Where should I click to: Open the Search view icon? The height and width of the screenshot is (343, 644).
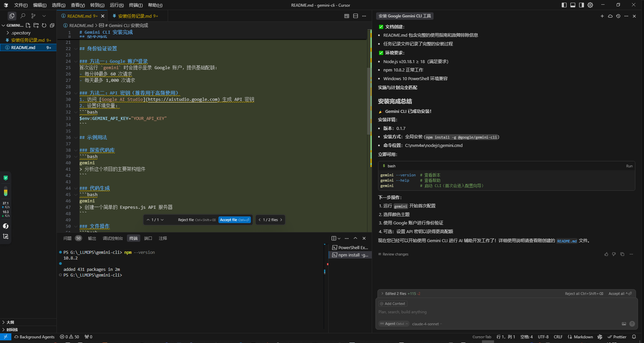point(23,16)
